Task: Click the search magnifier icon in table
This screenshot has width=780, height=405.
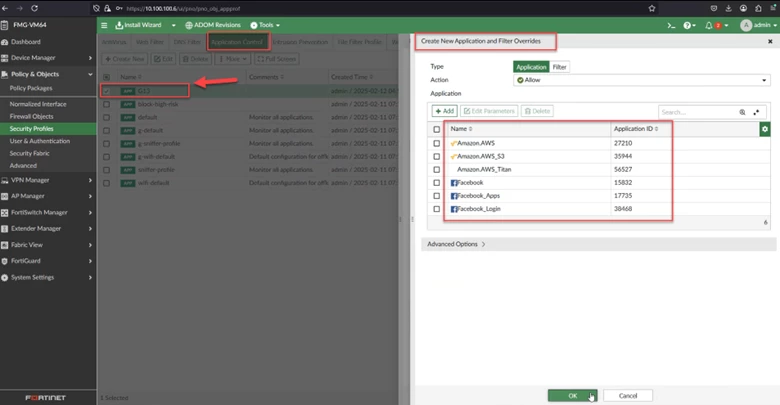Action: [x=742, y=112]
